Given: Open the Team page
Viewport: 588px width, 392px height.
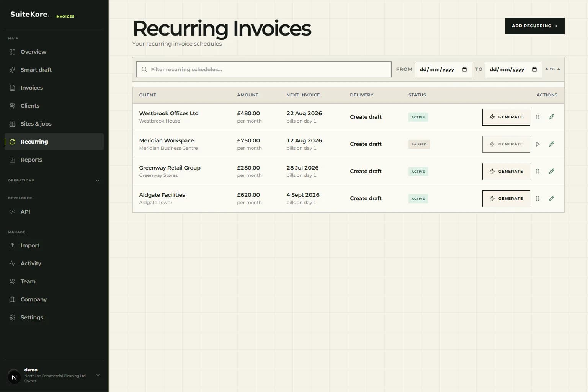Looking at the screenshot, I should (x=54, y=281).
